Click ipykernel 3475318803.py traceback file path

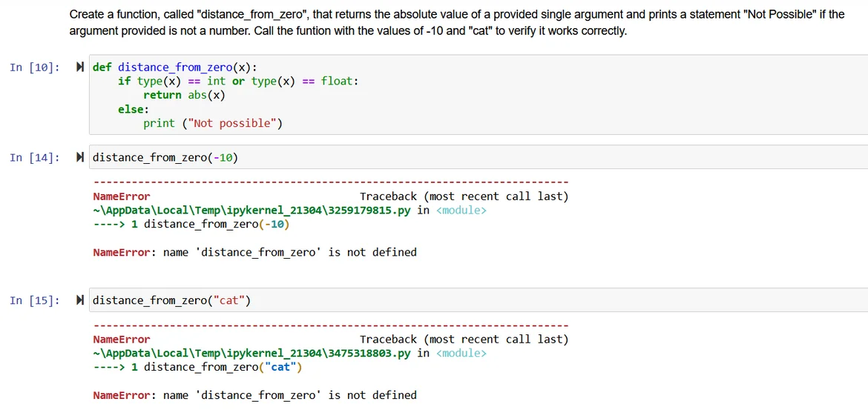[251, 354]
